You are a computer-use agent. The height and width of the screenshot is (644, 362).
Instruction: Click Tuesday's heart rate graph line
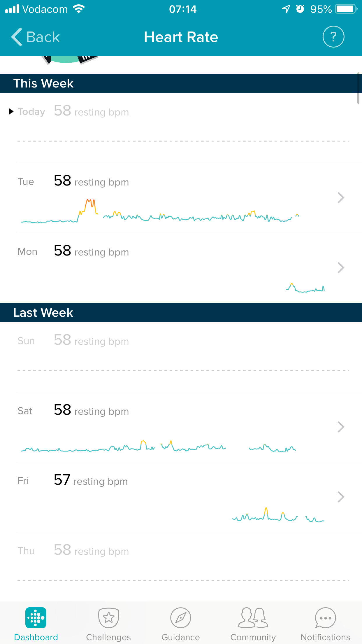click(x=160, y=217)
